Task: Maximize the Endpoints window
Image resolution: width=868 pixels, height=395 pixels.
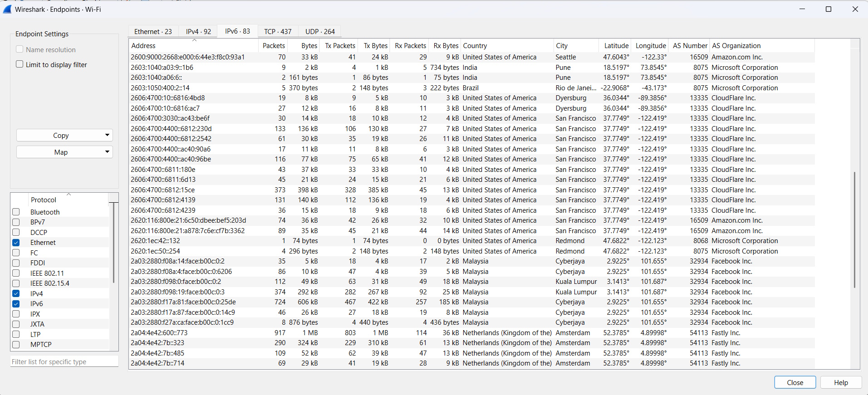Action: (x=828, y=9)
